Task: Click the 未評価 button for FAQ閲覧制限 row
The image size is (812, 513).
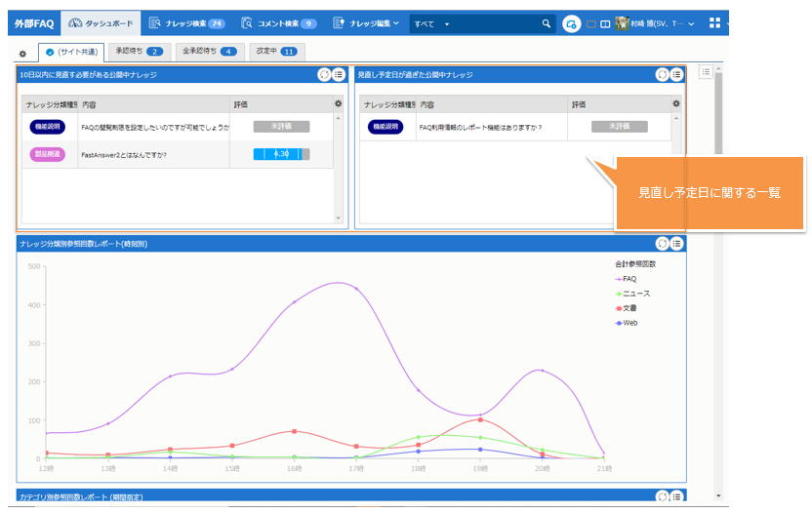Action: [281, 127]
